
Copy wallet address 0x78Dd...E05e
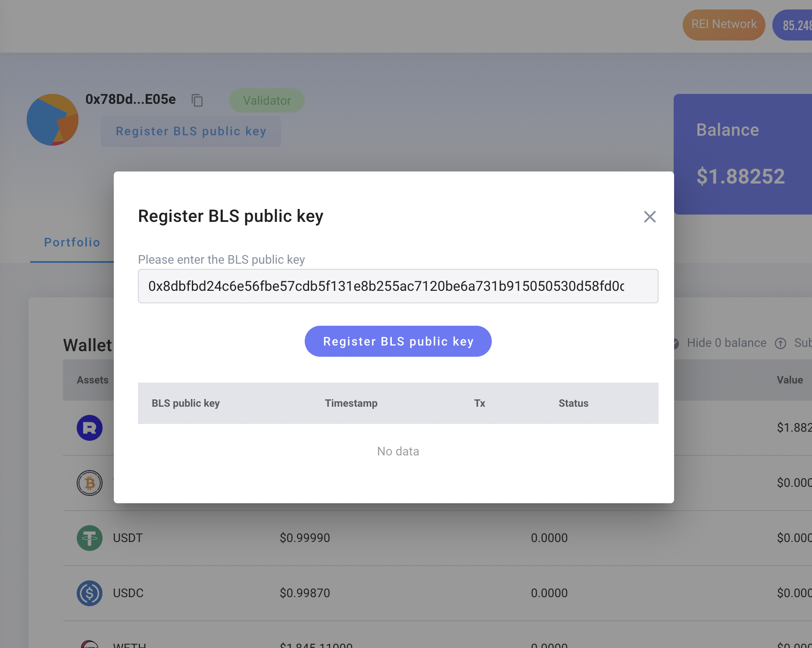pyautogui.click(x=197, y=100)
